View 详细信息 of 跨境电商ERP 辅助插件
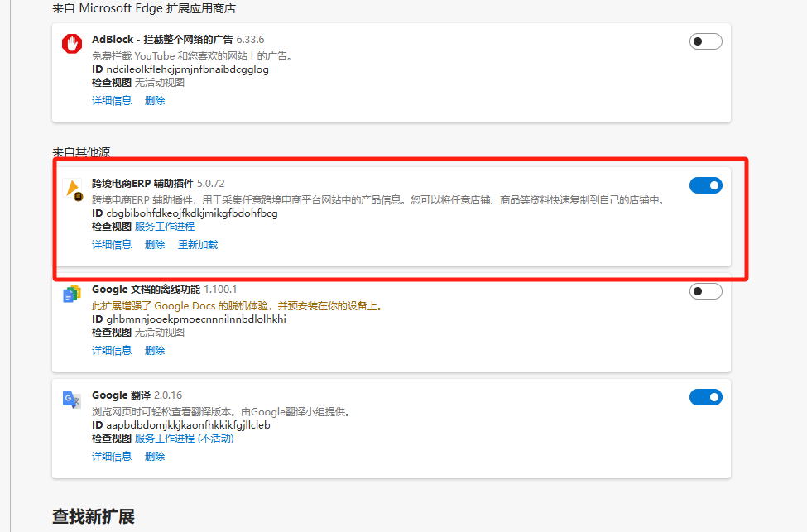 tap(112, 244)
